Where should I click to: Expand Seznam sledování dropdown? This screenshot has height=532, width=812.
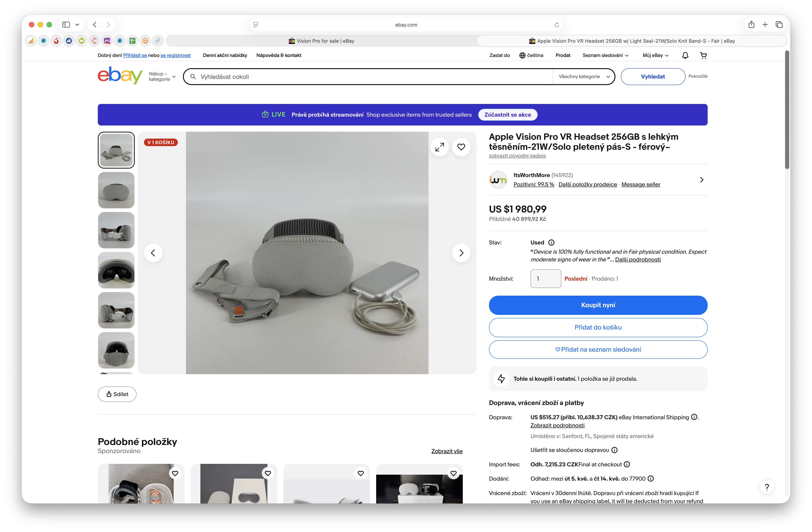pos(605,55)
